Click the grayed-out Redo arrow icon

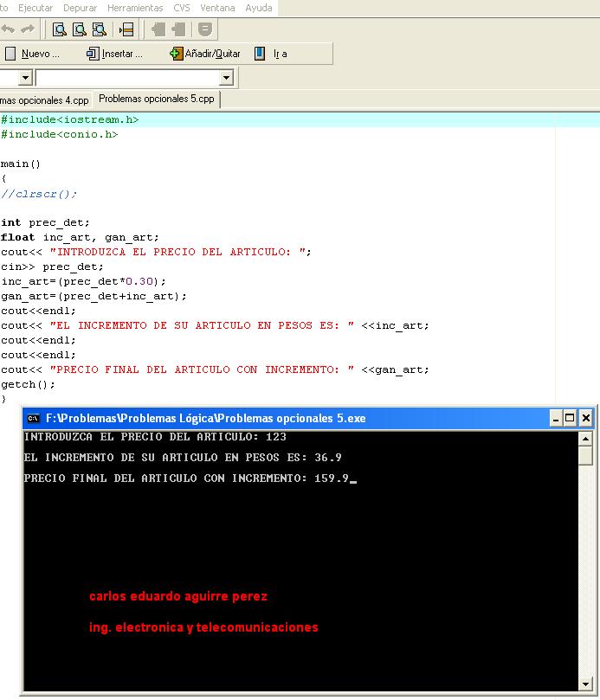[x=28, y=29]
